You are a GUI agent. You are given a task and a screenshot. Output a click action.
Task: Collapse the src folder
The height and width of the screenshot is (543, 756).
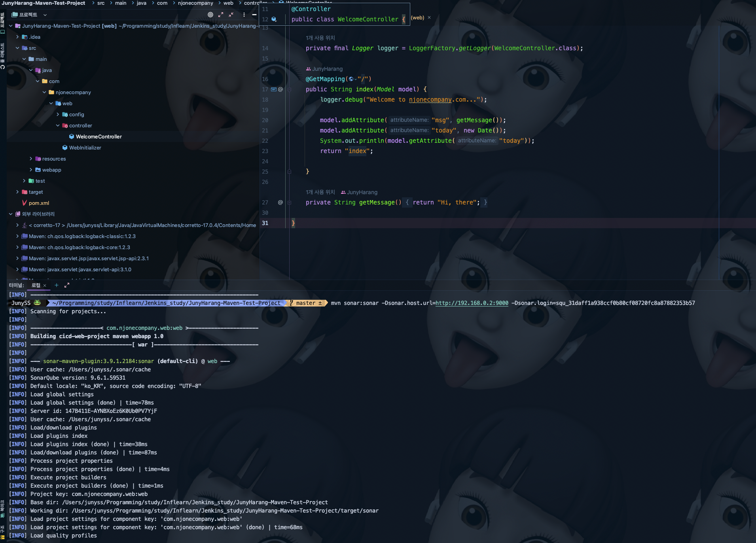click(17, 48)
